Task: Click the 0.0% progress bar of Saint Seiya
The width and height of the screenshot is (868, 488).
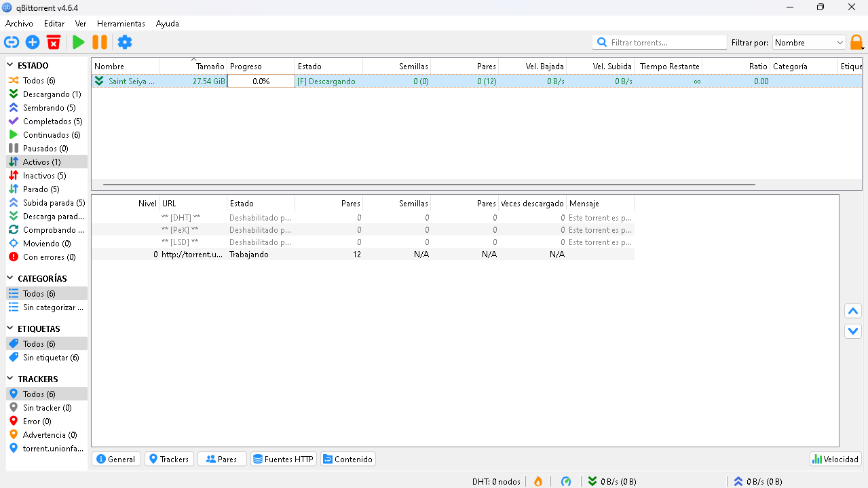Action: (261, 81)
